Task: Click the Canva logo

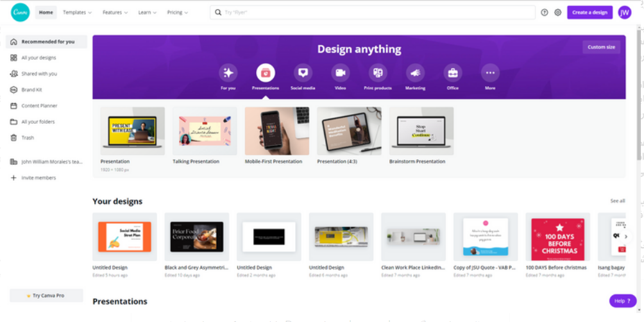Action: tap(20, 12)
